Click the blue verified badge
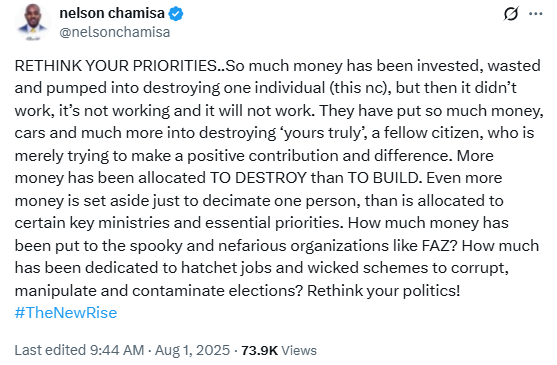The width and height of the screenshot is (557, 365). click(x=176, y=14)
